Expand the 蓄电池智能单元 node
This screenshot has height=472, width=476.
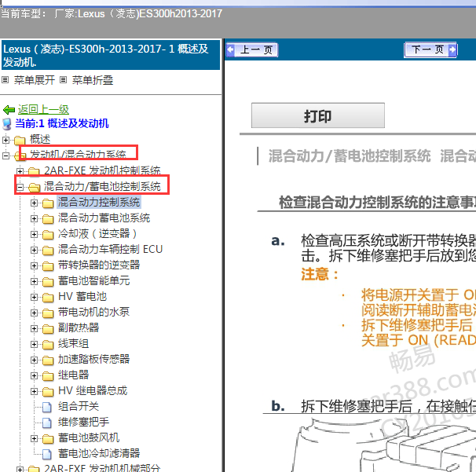point(34,282)
